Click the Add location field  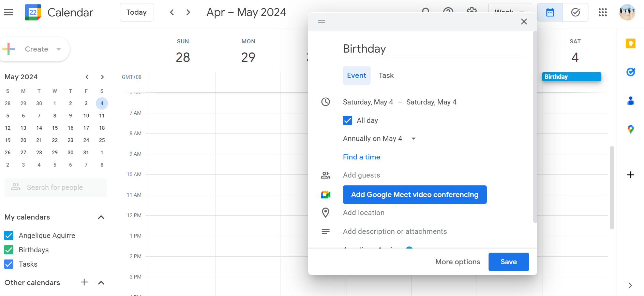coord(363,213)
